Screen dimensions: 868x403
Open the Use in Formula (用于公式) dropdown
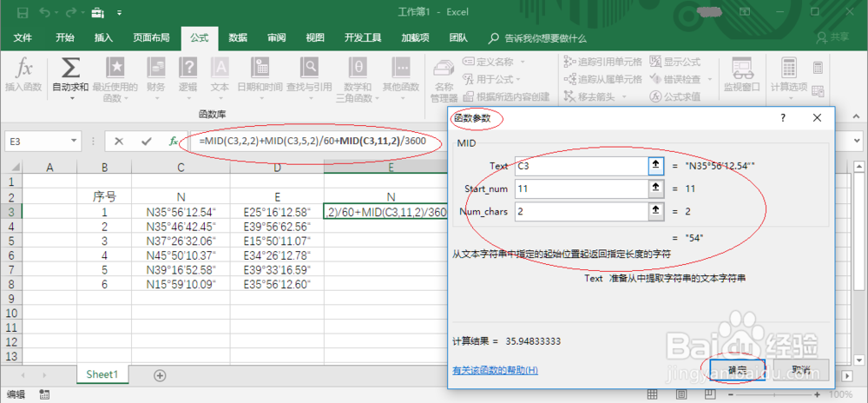pyautogui.click(x=491, y=79)
